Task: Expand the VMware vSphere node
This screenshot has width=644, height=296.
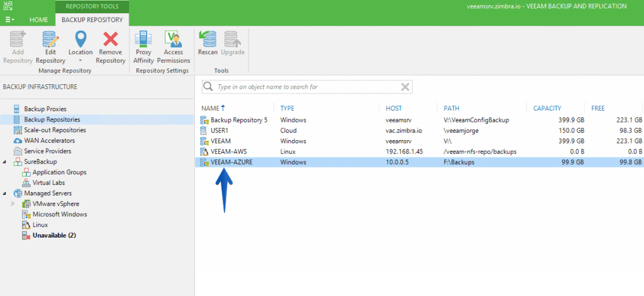Action: (13, 204)
